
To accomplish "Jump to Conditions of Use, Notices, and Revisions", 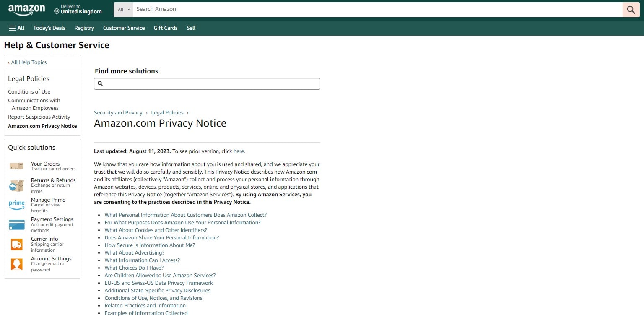I will 153,298.
